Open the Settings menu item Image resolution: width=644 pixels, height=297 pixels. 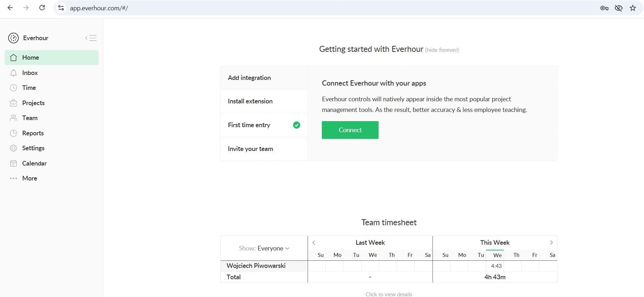coord(51,148)
